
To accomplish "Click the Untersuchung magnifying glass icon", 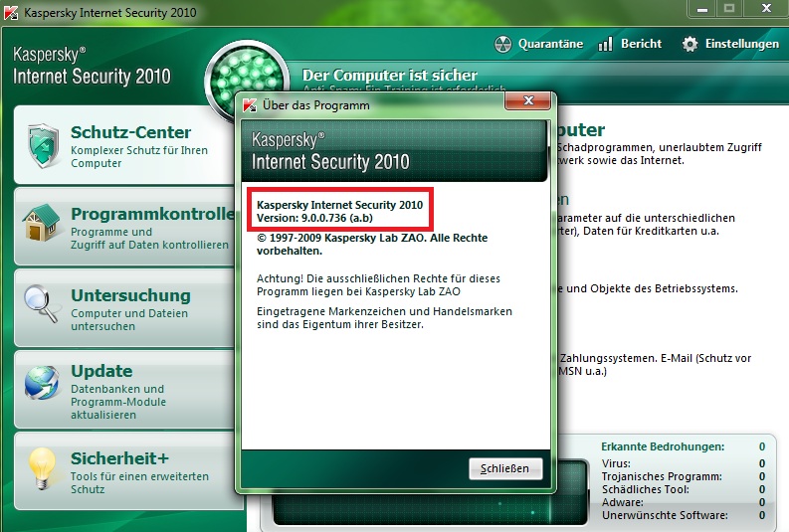I will tap(41, 303).
